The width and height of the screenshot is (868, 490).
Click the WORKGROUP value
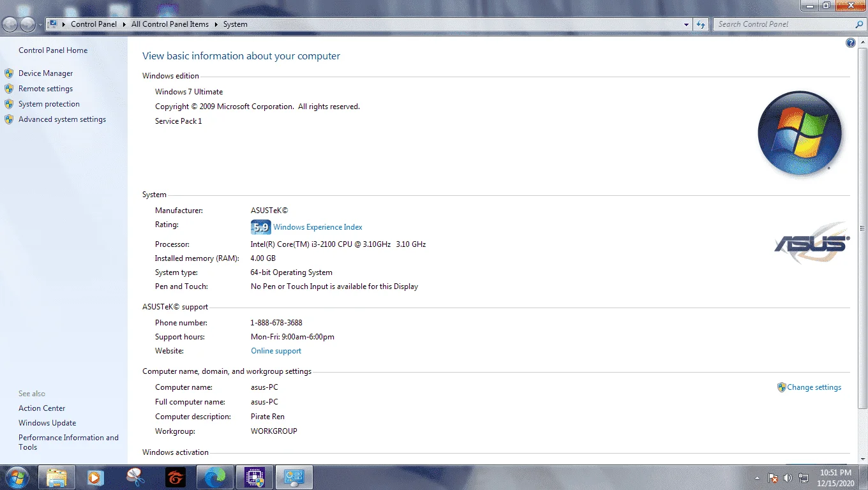pyautogui.click(x=274, y=431)
